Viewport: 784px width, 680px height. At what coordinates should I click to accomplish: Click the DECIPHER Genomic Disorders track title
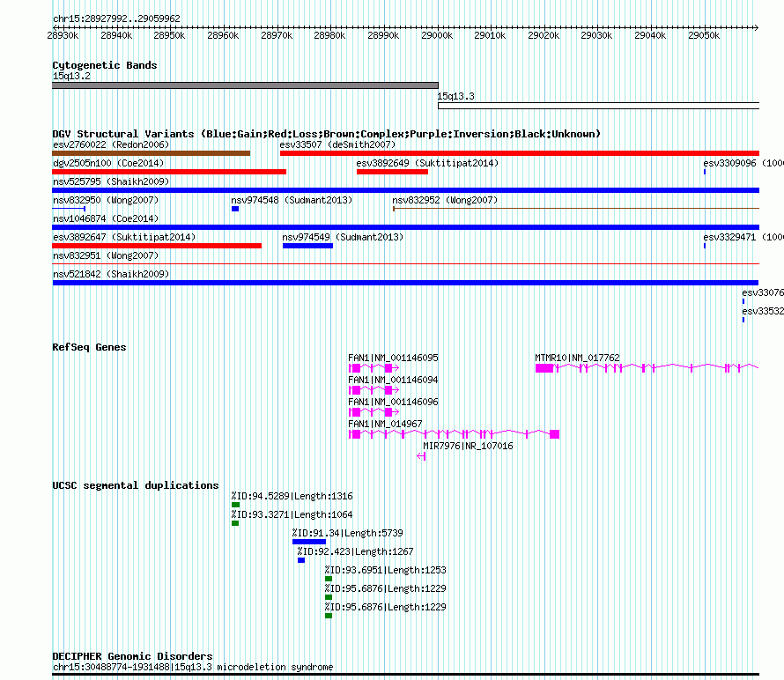(x=132, y=656)
